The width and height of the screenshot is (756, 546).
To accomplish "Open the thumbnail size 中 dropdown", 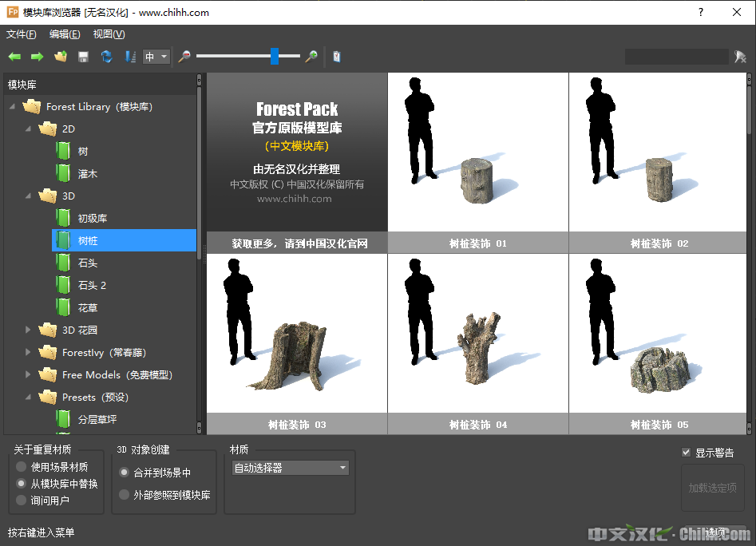I will click(156, 57).
